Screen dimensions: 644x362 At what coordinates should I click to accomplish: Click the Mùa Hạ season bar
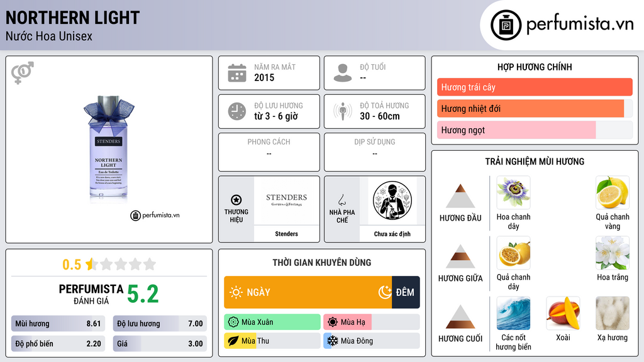tap(372, 322)
